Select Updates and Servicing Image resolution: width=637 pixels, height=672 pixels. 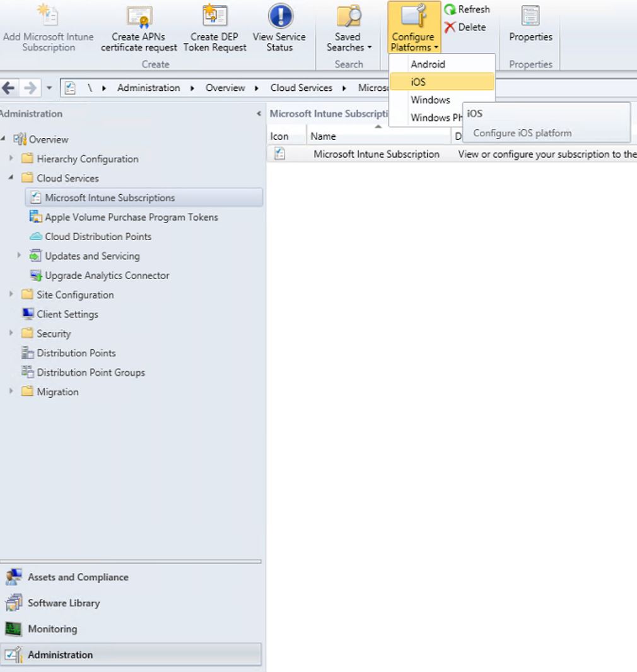coord(92,256)
